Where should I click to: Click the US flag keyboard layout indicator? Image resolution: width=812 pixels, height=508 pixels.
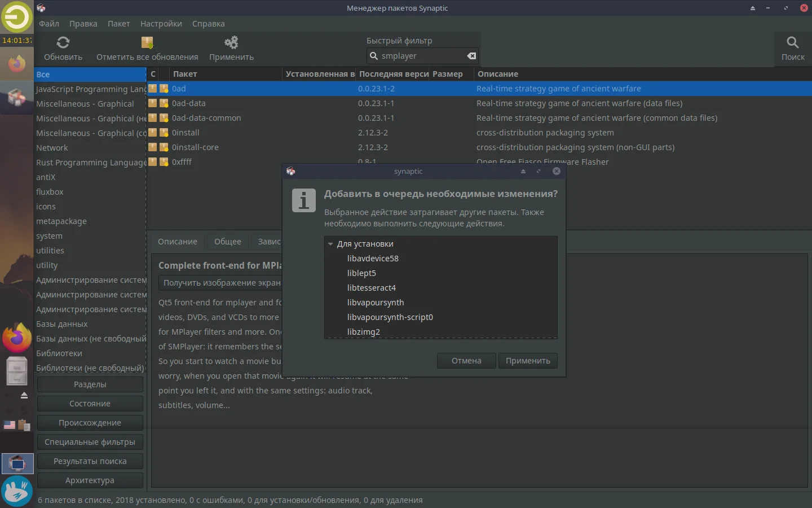pyautogui.click(x=9, y=426)
